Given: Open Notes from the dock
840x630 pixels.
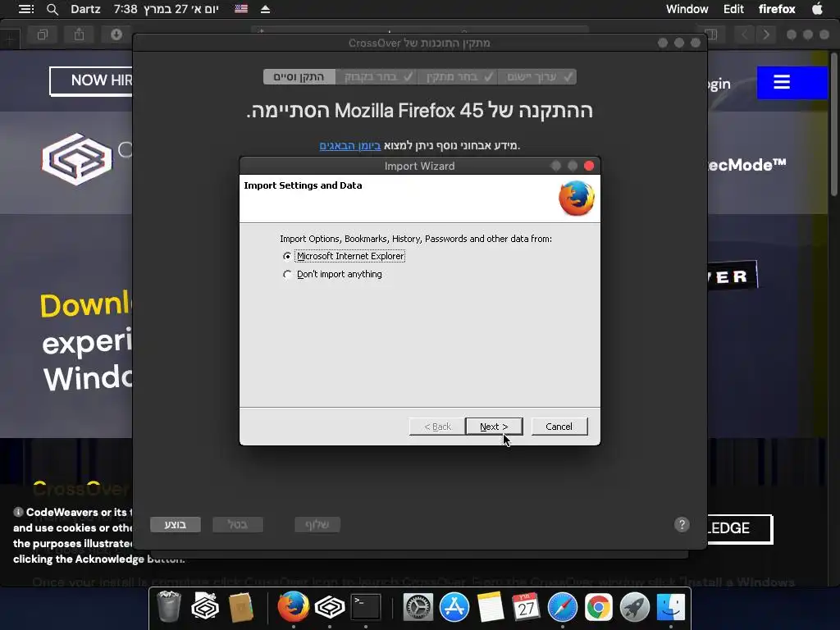Looking at the screenshot, I should click(x=491, y=607).
